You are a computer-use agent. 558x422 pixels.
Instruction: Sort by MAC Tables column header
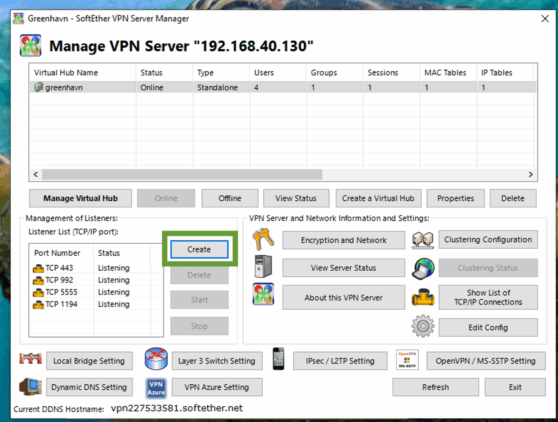[448, 73]
